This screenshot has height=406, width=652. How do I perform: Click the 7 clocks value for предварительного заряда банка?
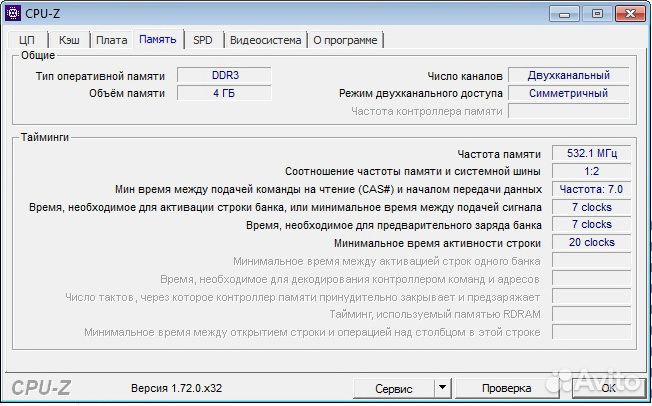click(592, 224)
